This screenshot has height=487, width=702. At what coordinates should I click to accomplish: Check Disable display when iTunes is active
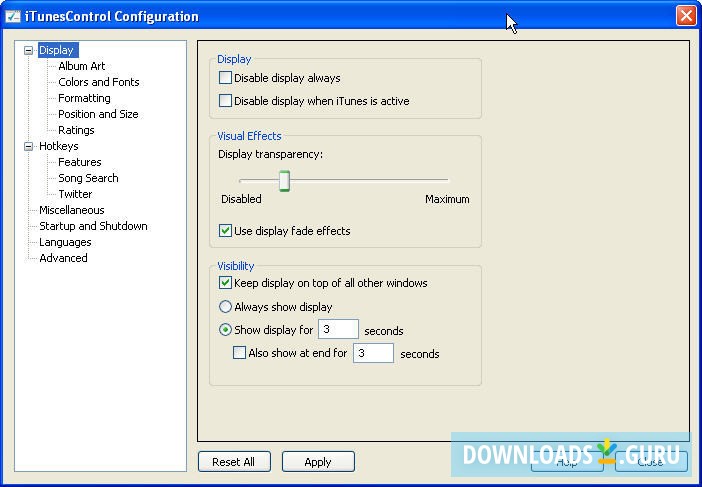225,101
